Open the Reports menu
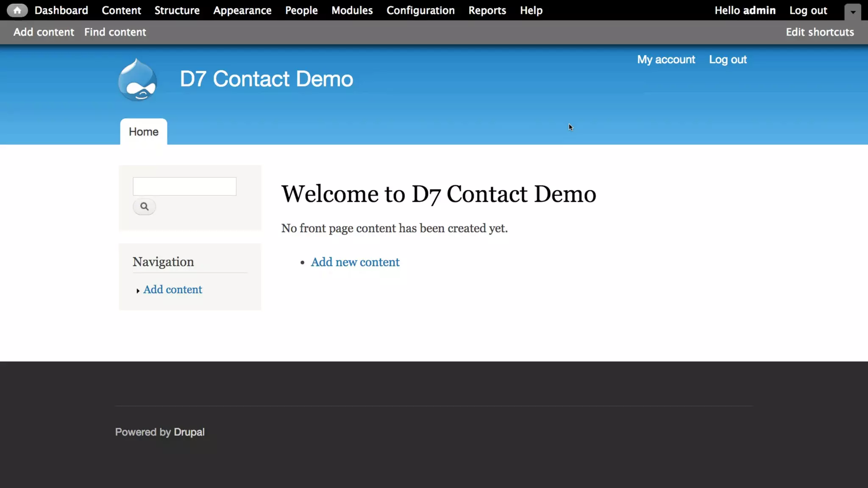The width and height of the screenshot is (868, 488). 487,11
